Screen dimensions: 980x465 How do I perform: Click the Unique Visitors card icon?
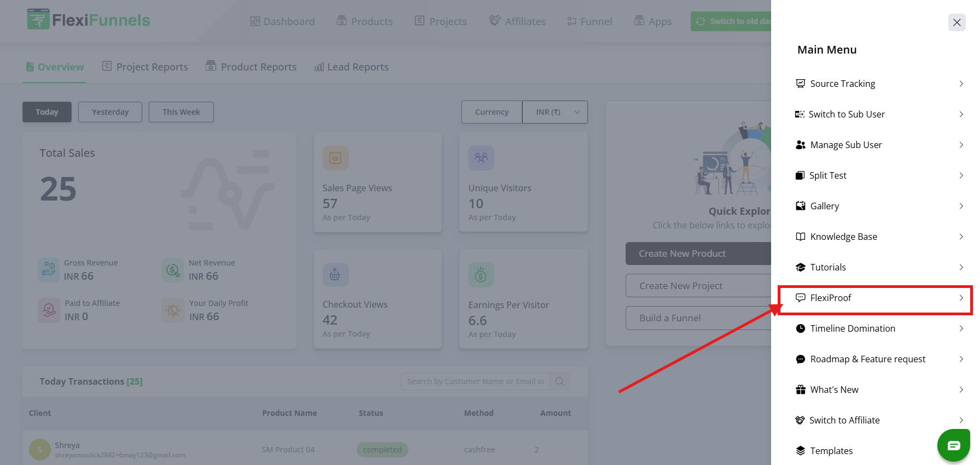click(x=481, y=158)
